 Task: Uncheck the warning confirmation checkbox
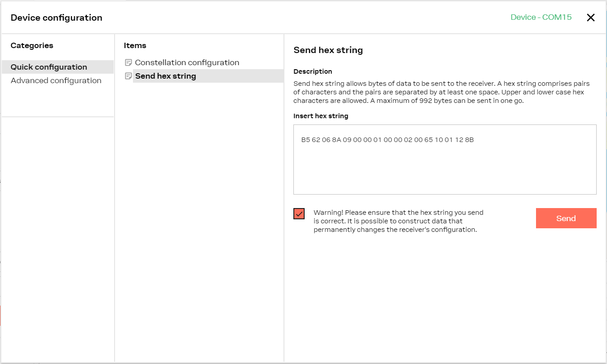[x=299, y=213]
